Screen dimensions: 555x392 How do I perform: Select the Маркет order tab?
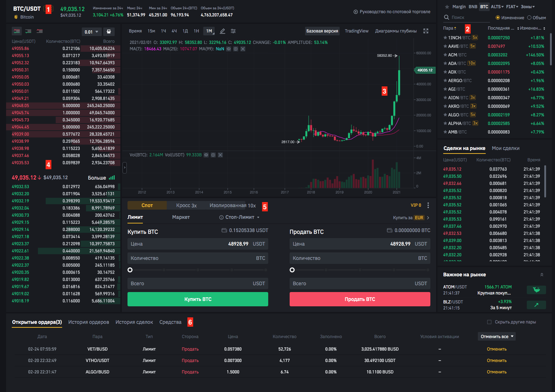tap(181, 217)
